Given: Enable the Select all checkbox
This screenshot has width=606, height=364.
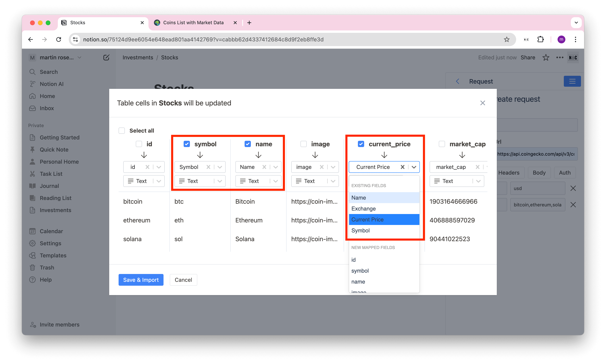Looking at the screenshot, I should (x=122, y=130).
